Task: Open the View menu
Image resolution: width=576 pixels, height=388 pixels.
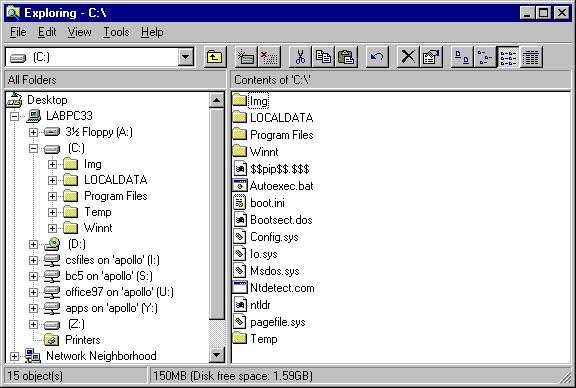Action: click(79, 32)
